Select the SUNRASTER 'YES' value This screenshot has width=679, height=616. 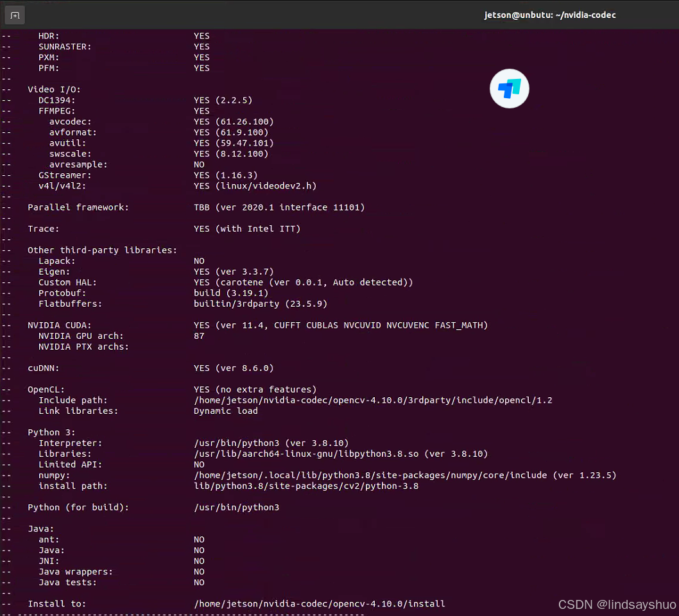(202, 47)
